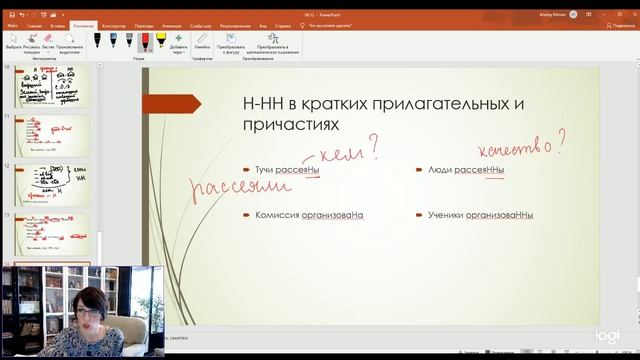The image size is (640, 360).
Task: Toggle touch/mouse mode in quick access toolbar
Action: (x=53, y=15)
